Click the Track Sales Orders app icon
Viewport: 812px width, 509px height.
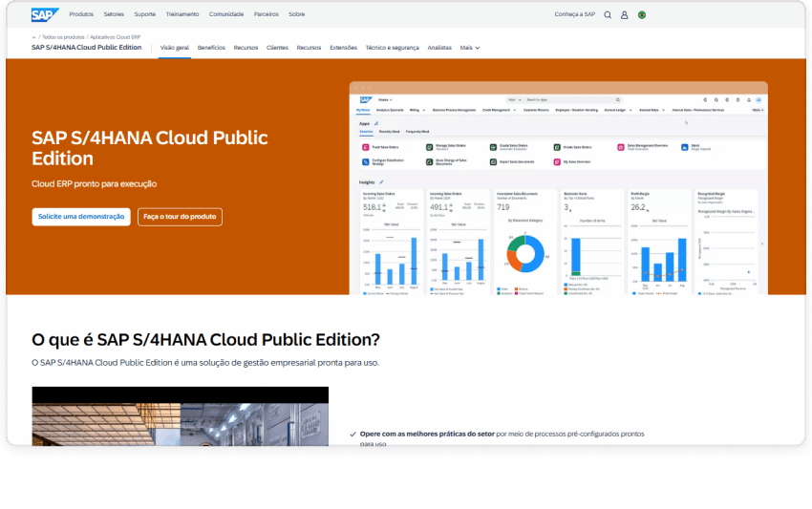point(366,148)
